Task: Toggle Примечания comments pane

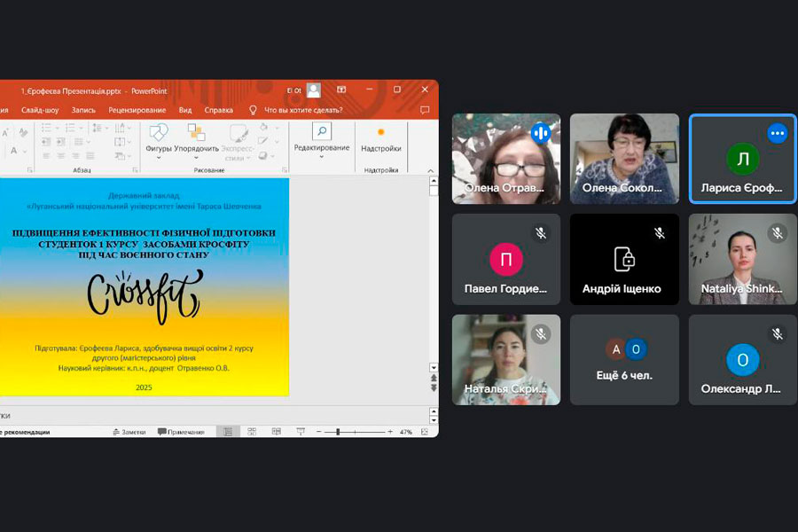Action: [181, 432]
